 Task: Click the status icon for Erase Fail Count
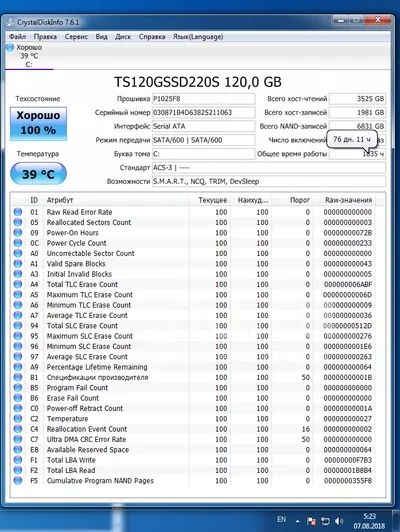[x=18, y=398]
